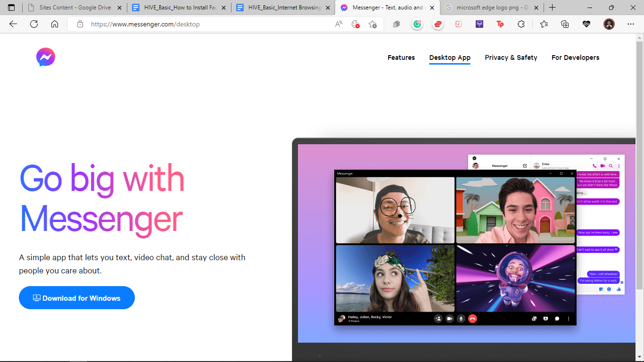This screenshot has width=644, height=362.
Task: Open the For Developers link
Action: (576, 58)
